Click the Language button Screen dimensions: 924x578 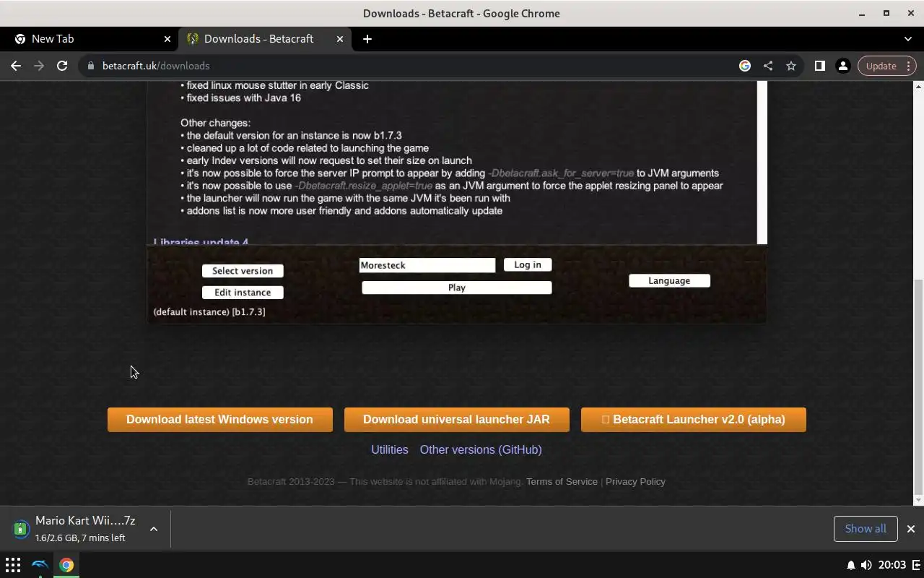669,280
